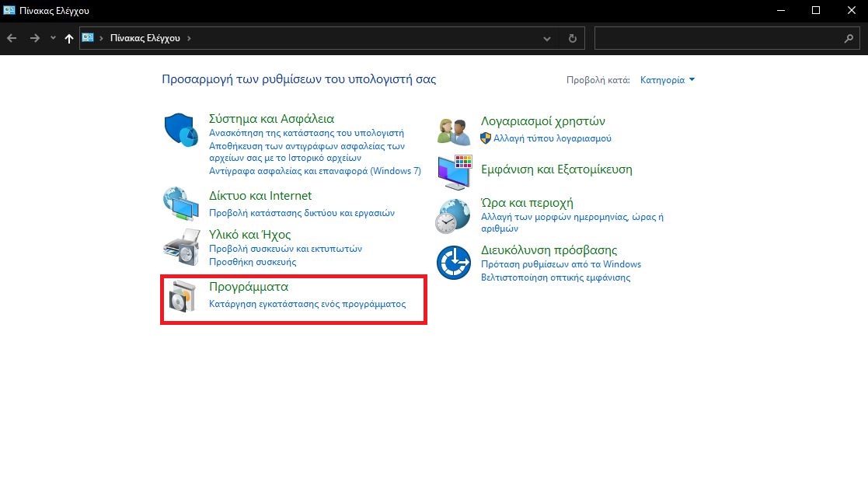The height and width of the screenshot is (478, 868).
Task: Open the Διευκόλυνση πρόσβασης blue circle icon
Action: pyautogui.click(x=453, y=263)
